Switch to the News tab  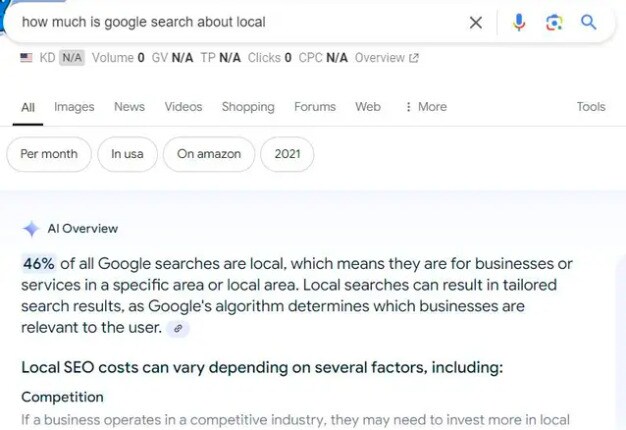(x=129, y=107)
